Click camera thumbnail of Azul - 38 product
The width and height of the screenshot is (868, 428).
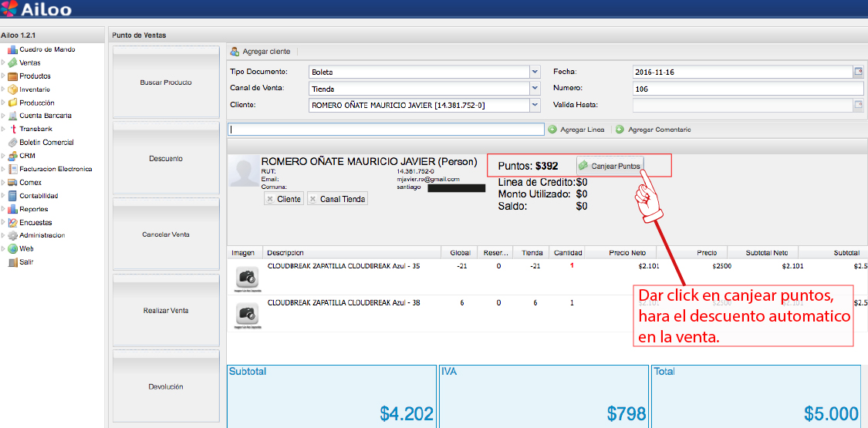[248, 315]
